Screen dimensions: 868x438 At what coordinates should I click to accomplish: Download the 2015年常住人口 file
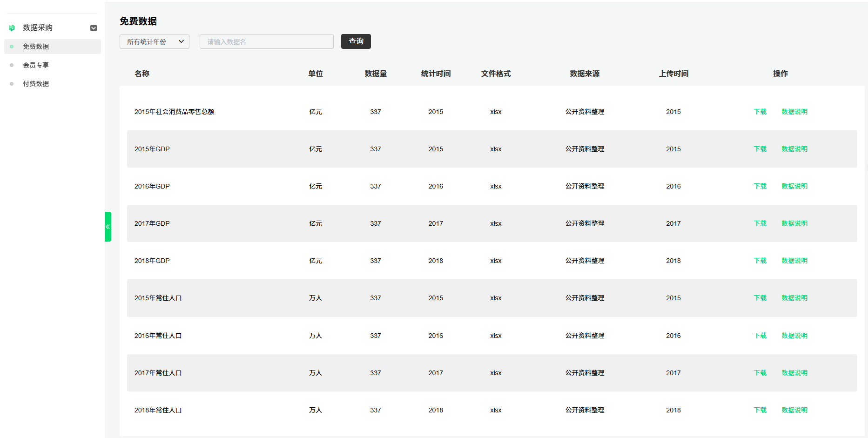click(x=760, y=298)
